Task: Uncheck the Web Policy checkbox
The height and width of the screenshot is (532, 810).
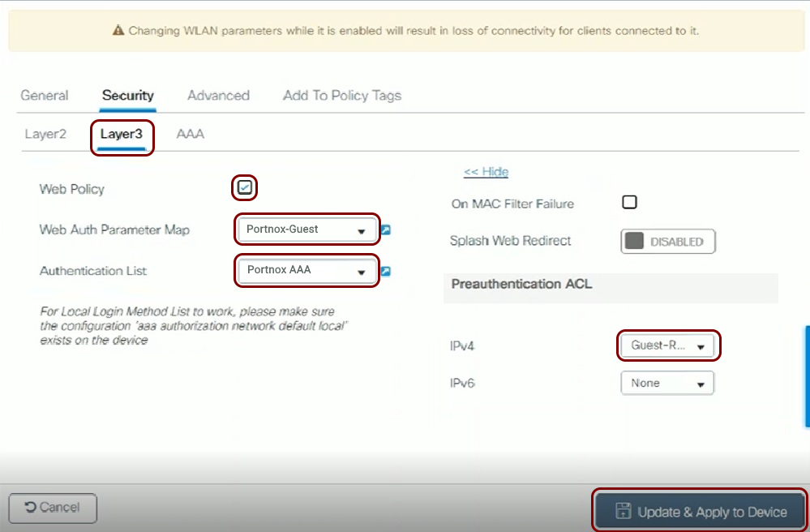Action: 245,188
